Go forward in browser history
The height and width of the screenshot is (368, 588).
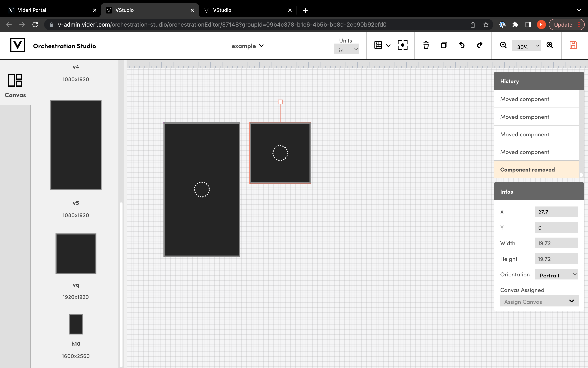tap(22, 25)
